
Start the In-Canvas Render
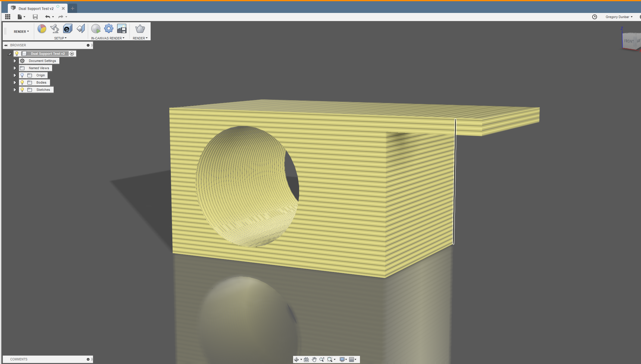(x=96, y=29)
